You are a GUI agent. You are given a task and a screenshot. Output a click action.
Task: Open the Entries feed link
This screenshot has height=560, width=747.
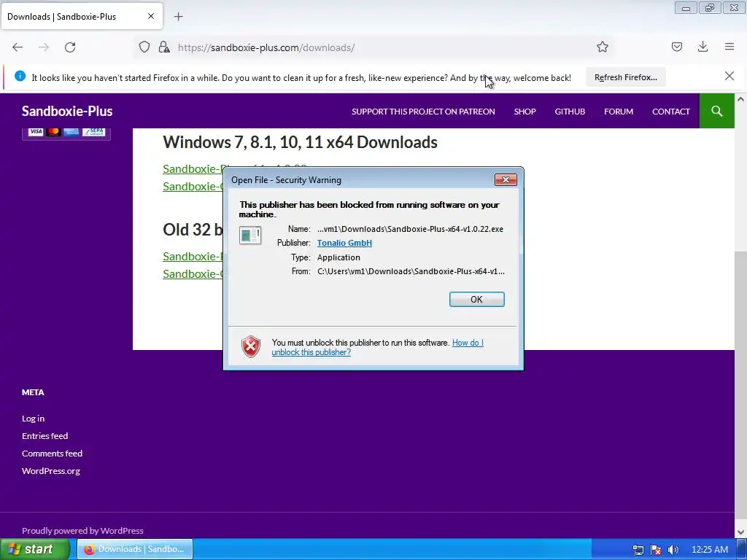click(x=44, y=436)
